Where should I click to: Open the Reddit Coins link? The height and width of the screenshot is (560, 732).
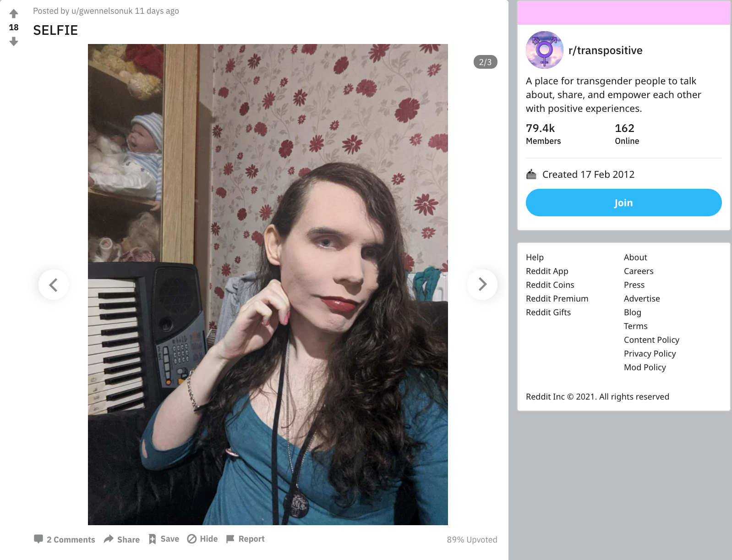(550, 285)
